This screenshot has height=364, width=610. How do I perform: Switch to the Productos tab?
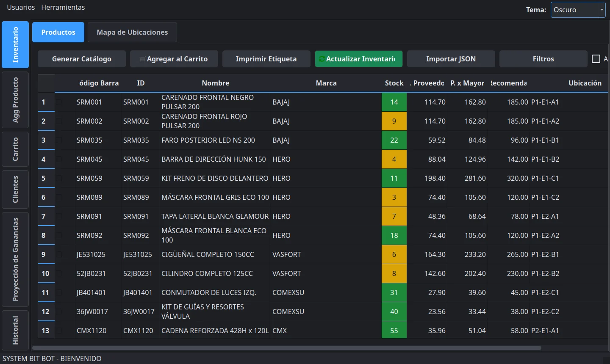point(58,32)
